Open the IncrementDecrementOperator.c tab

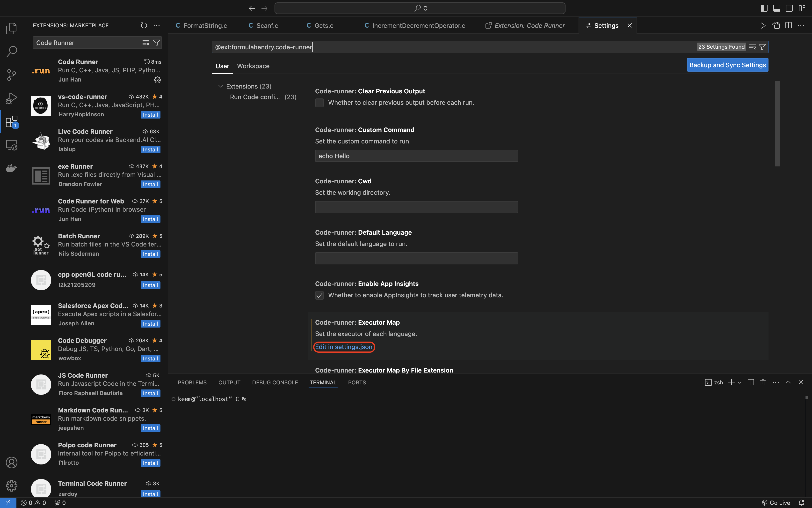pyautogui.click(x=418, y=26)
